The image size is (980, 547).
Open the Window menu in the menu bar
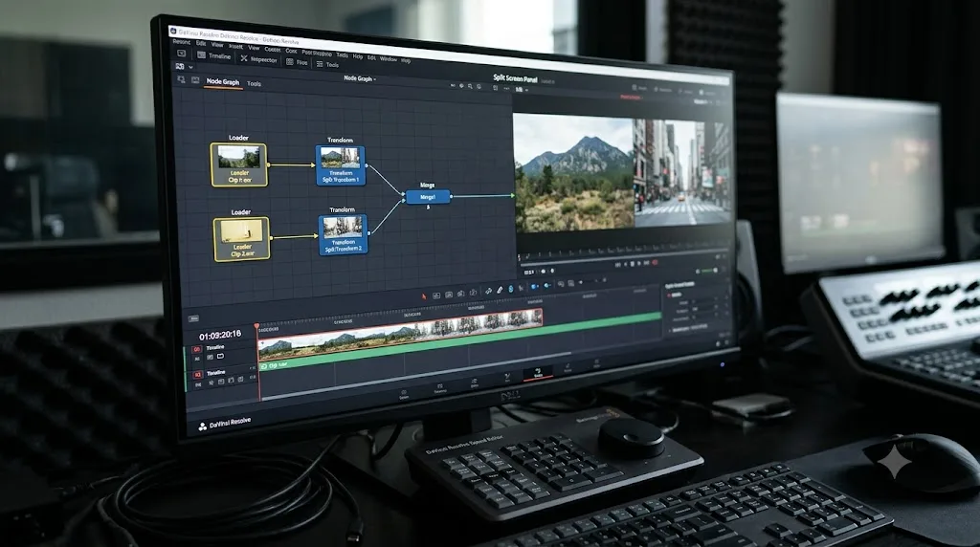[389, 58]
